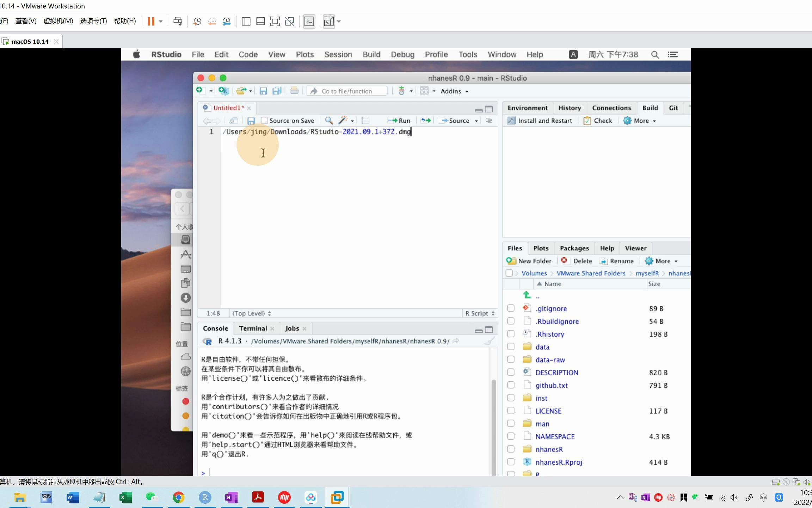Click Rename button in Files panel toolbar
Viewport: 812px width, 508px height.
pyautogui.click(x=617, y=260)
